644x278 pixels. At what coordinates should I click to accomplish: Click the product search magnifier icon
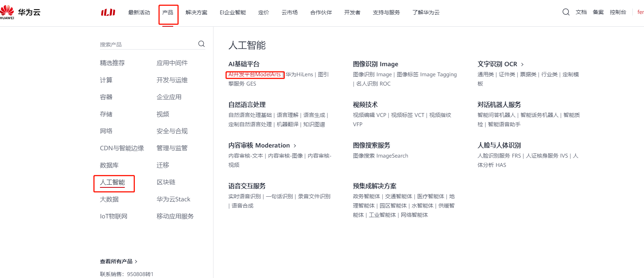[x=201, y=44]
